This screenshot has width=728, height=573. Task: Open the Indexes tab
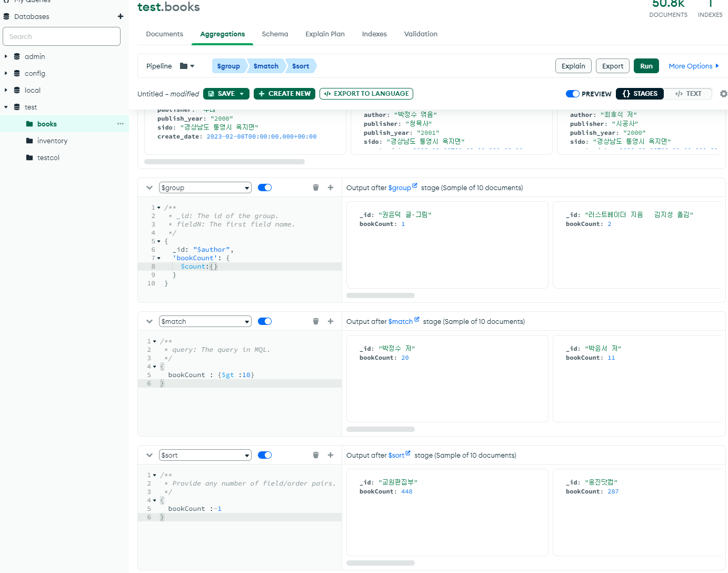[x=374, y=34]
